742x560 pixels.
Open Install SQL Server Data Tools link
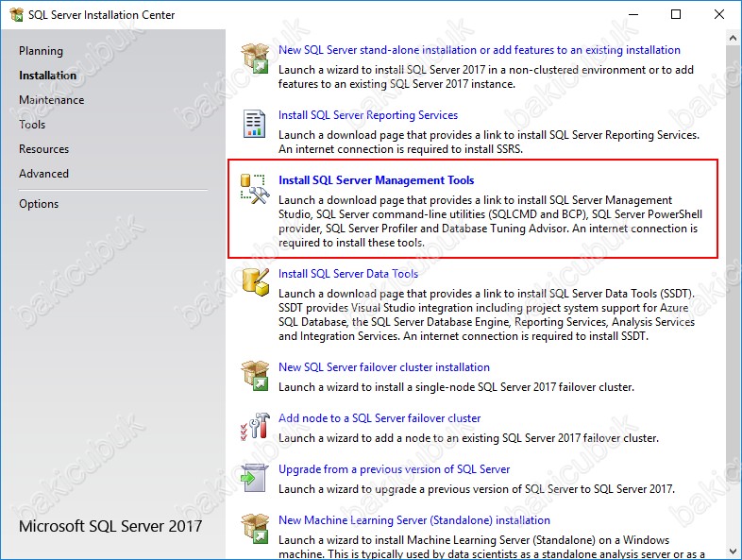(x=347, y=274)
